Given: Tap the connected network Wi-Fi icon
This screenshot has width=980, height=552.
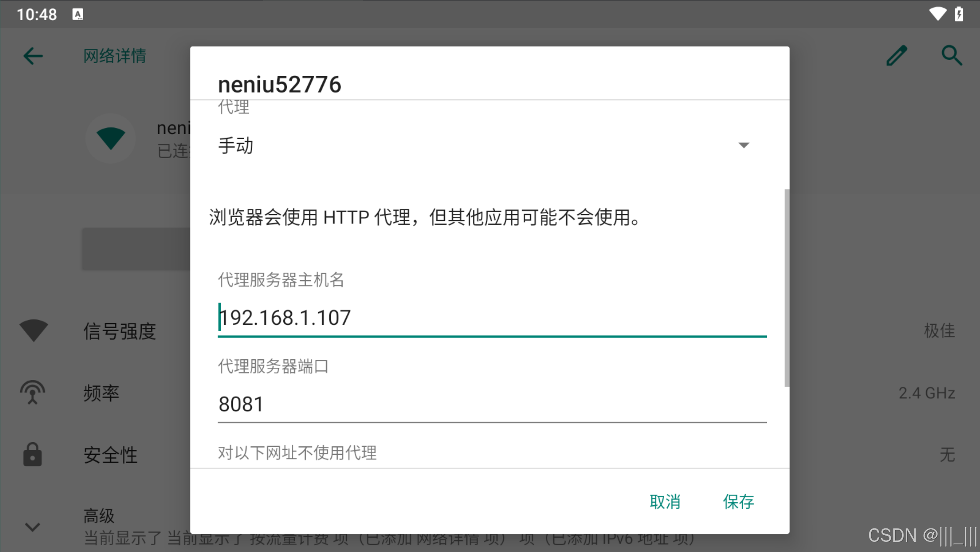Looking at the screenshot, I should click(111, 138).
